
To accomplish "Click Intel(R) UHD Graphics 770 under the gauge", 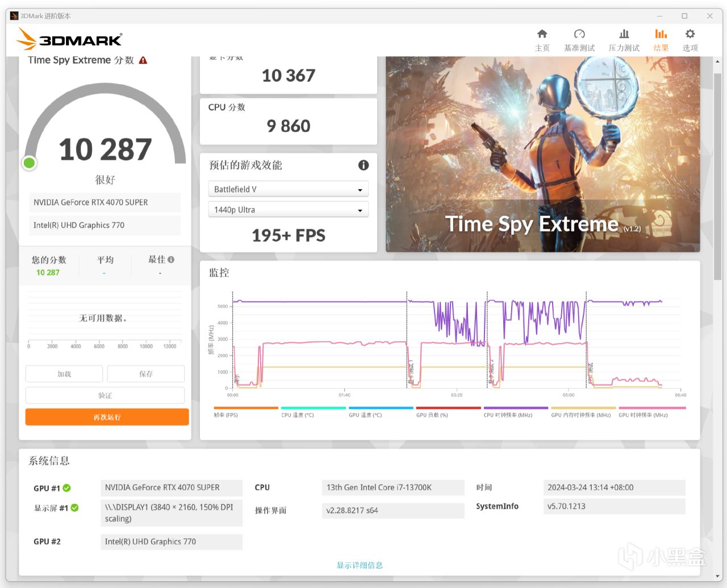I will (105, 225).
